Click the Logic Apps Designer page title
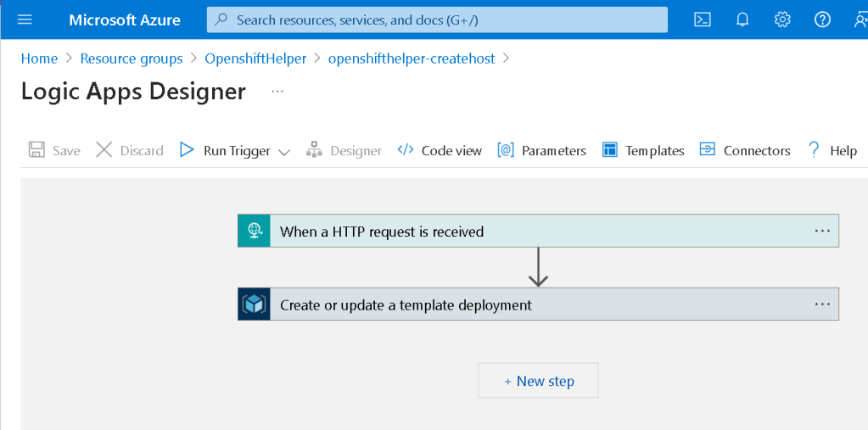Viewport: 868px width, 430px height. click(133, 92)
